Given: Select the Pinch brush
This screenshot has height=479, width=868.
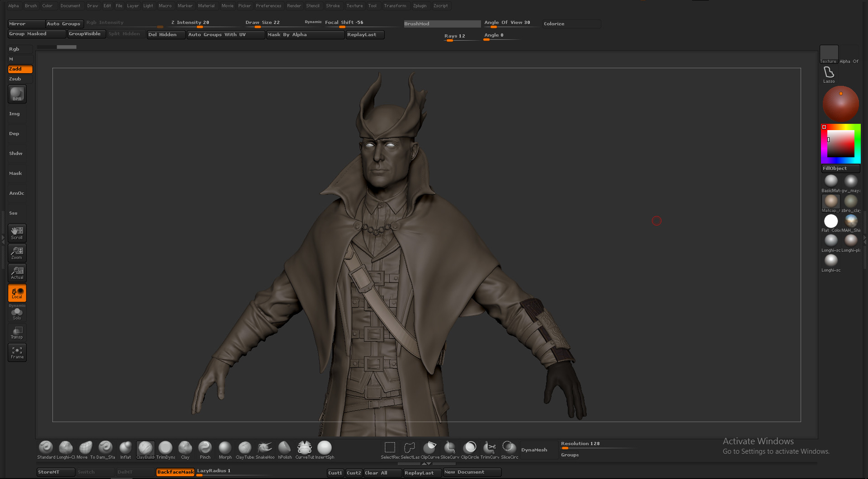Looking at the screenshot, I should 205,450.
